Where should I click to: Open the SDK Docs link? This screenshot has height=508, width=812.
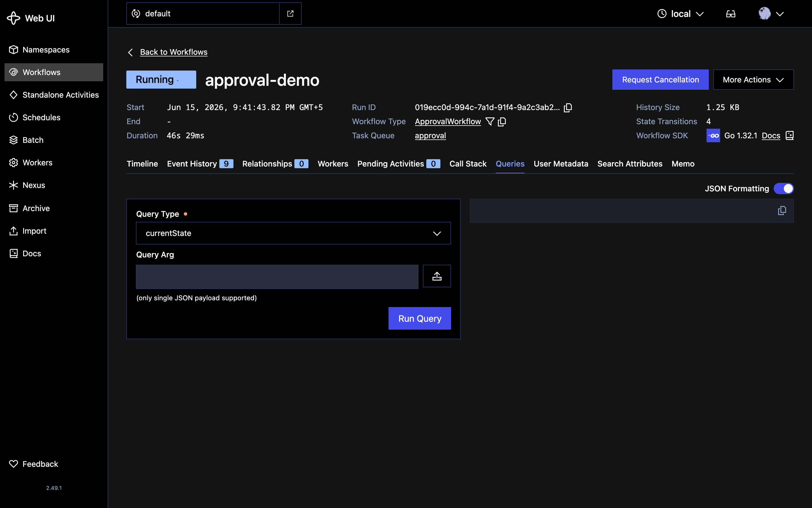(x=771, y=135)
